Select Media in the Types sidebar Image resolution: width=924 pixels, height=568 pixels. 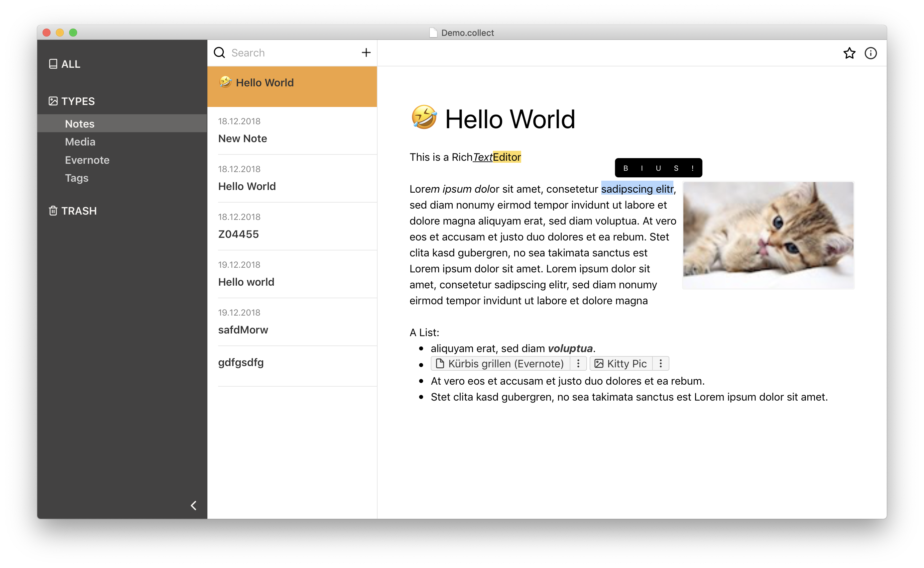[x=80, y=142]
